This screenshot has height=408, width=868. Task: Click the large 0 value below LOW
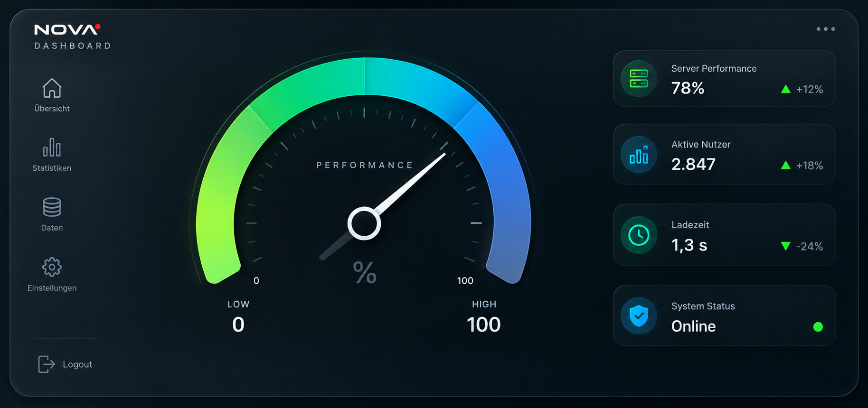click(238, 325)
